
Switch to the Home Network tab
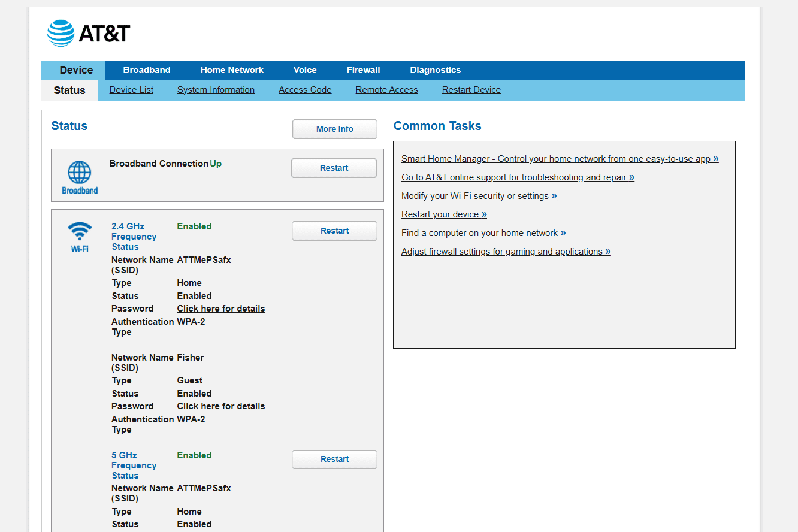click(232, 70)
